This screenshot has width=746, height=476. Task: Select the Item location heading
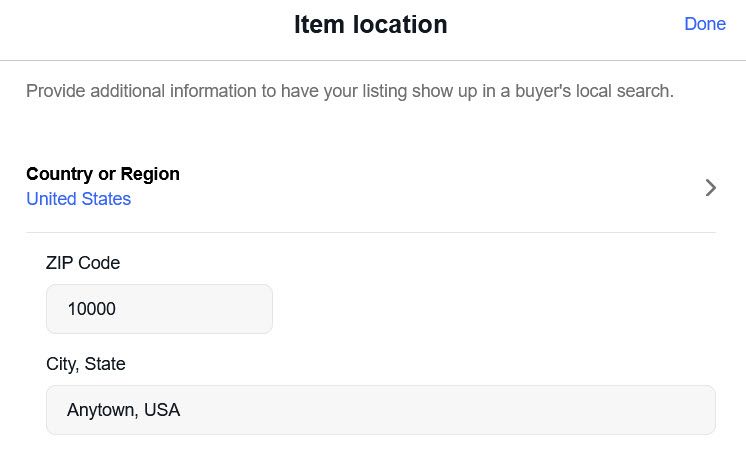(x=370, y=25)
